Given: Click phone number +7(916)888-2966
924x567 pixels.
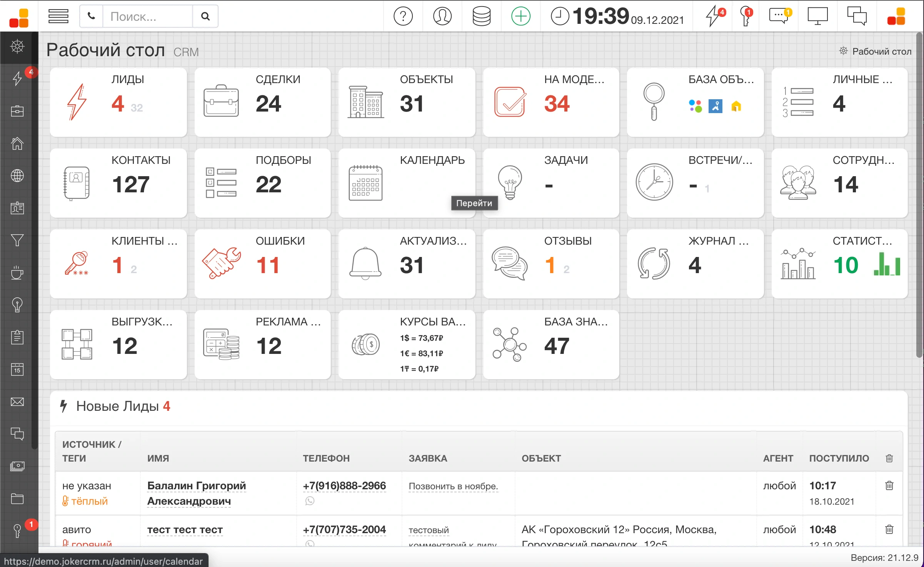Looking at the screenshot, I should coord(344,486).
